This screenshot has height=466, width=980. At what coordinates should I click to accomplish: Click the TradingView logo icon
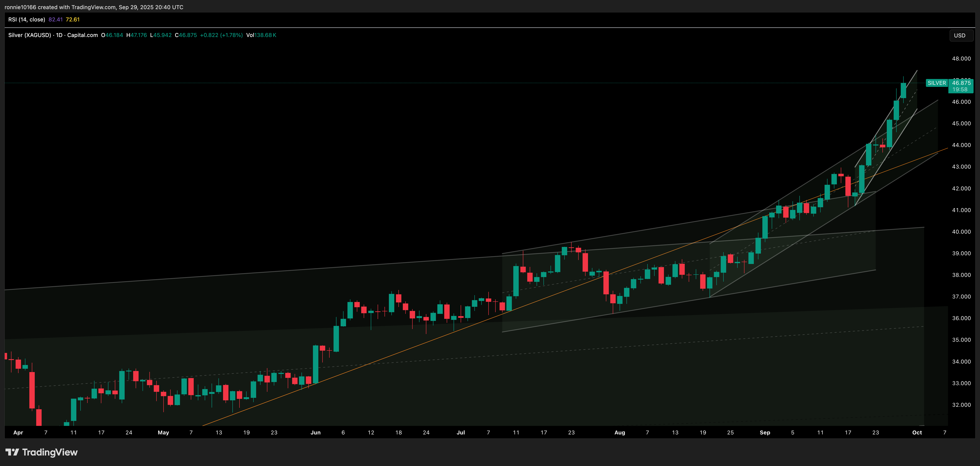point(12,452)
